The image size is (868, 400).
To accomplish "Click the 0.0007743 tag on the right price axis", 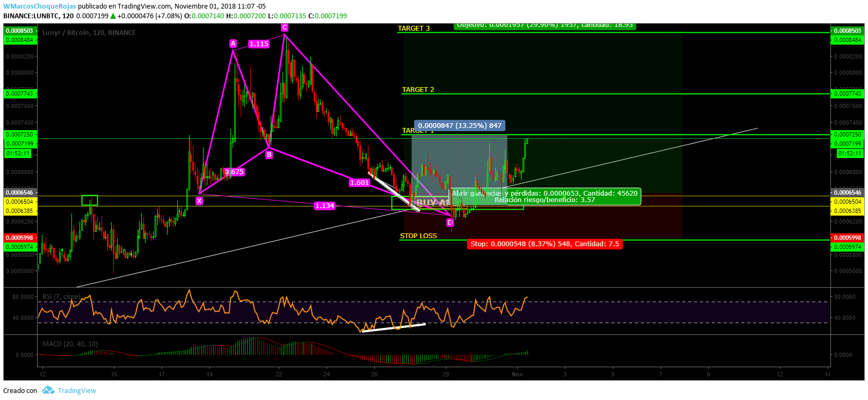I will 848,94.
